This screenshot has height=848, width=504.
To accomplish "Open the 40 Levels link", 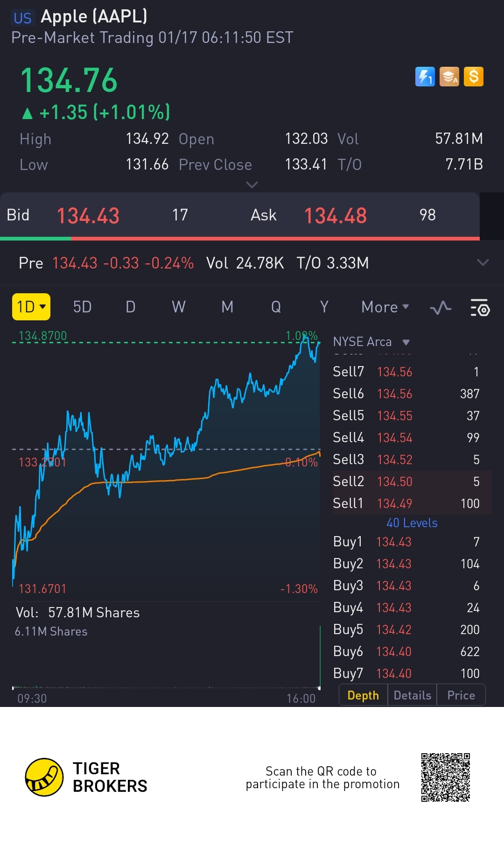I will (x=412, y=523).
